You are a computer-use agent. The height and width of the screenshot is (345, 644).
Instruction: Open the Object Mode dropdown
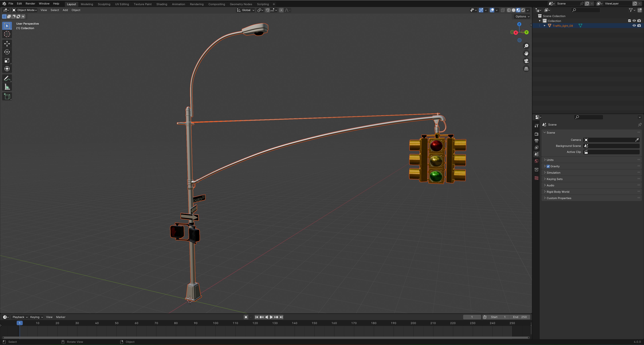pyautogui.click(x=24, y=10)
